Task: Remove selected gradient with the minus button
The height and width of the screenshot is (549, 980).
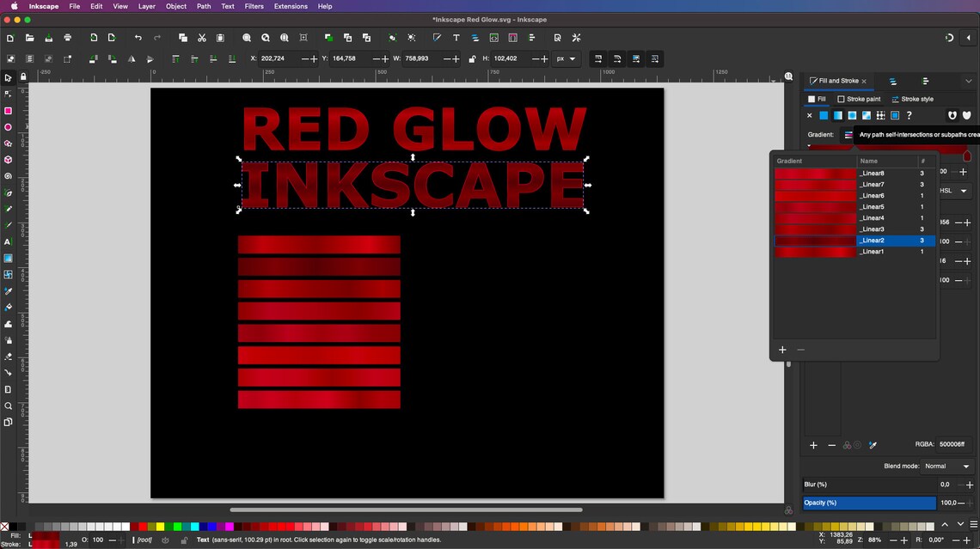Action: click(x=801, y=350)
